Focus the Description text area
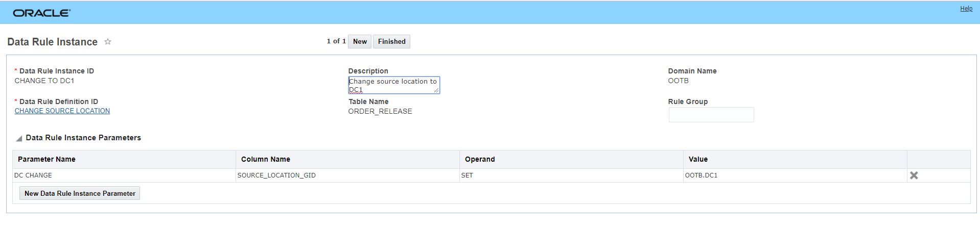Image resolution: width=980 pixels, height=229 pixels. 392,85
